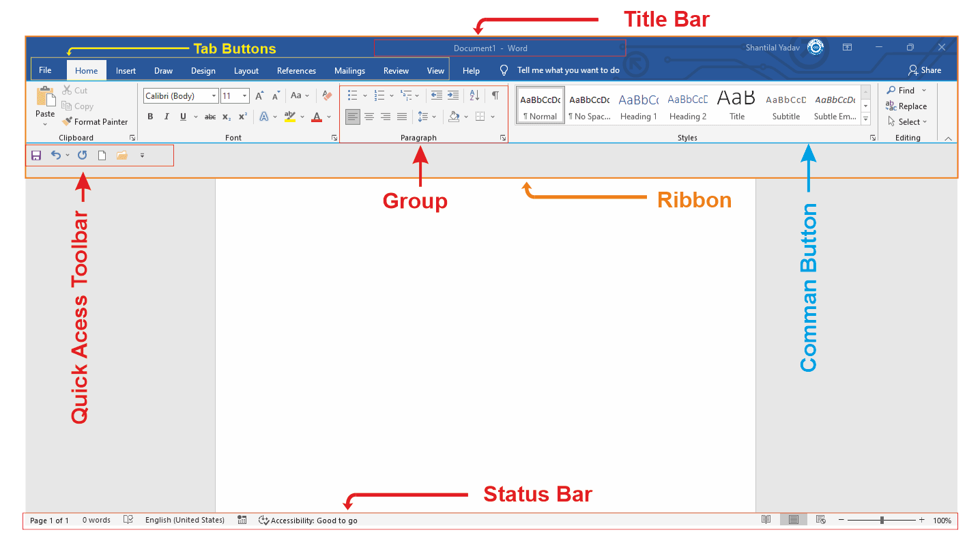Click the Bullets list icon
The height and width of the screenshot is (541, 980).
353,96
